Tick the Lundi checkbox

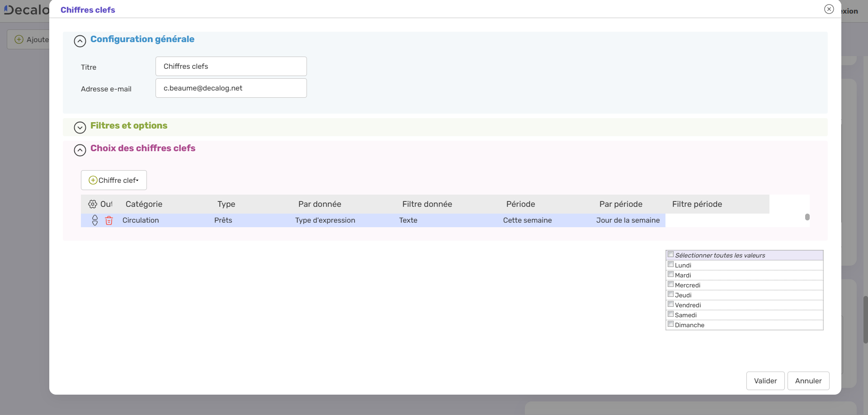tap(671, 265)
